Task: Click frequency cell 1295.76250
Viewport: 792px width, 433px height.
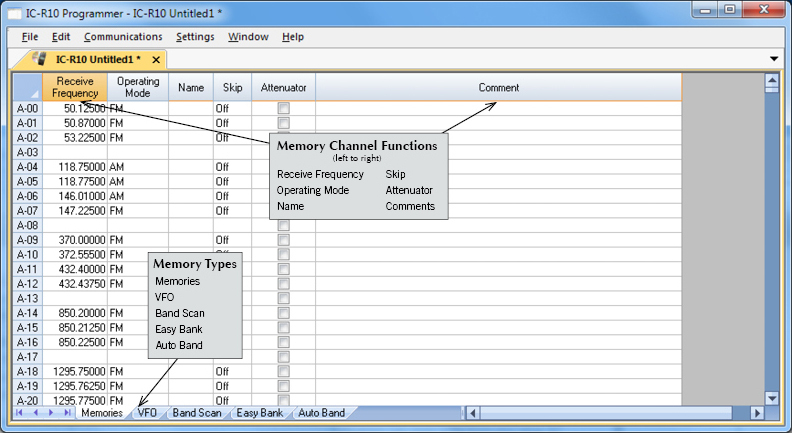Action: [x=75, y=386]
